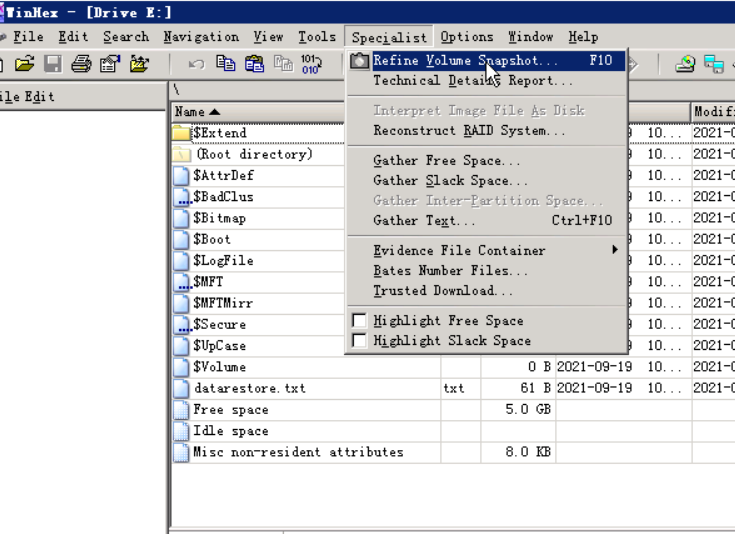The width and height of the screenshot is (735, 534).
Task: Select the $LogFile row
Action: (x=258, y=261)
